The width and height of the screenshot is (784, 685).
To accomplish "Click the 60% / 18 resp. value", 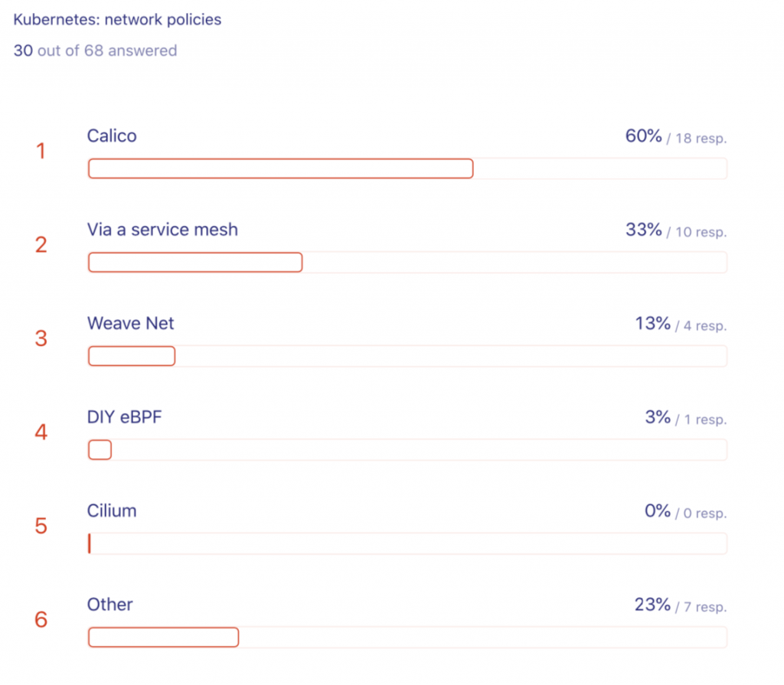I will (x=675, y=137).
